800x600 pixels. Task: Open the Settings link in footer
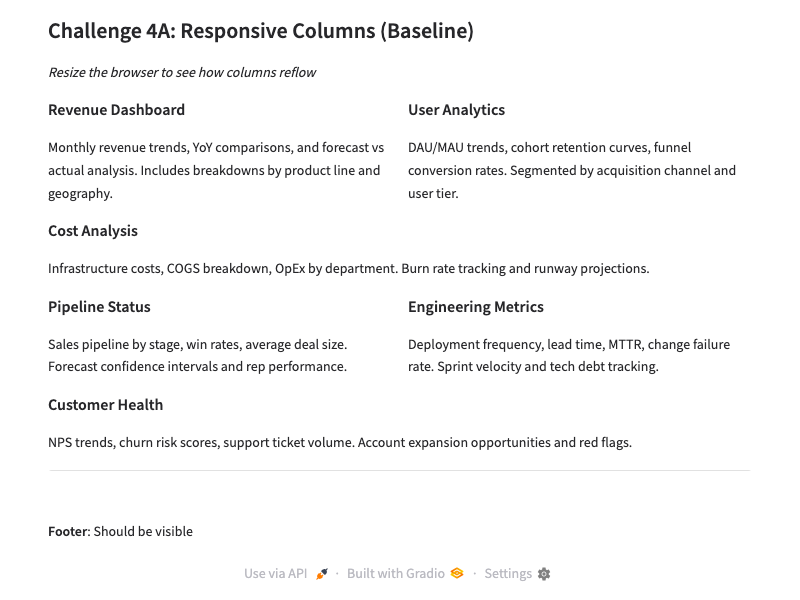point(508,574)
